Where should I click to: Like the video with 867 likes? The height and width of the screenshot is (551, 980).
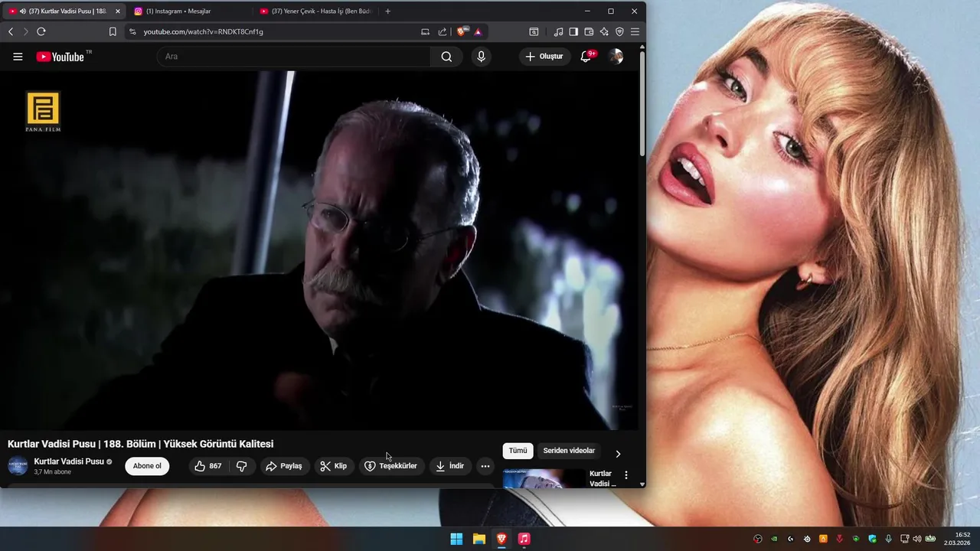pyautogui.click(x=208, y=466)
